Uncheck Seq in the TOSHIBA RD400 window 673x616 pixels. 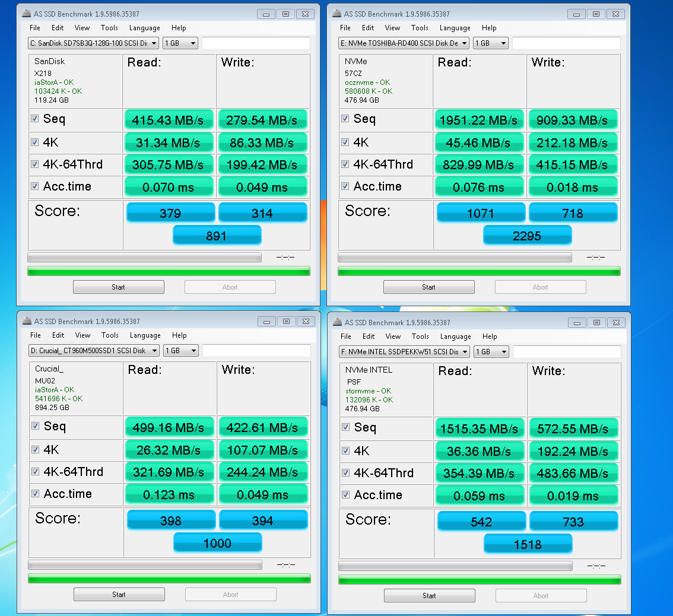click(345, 119)
